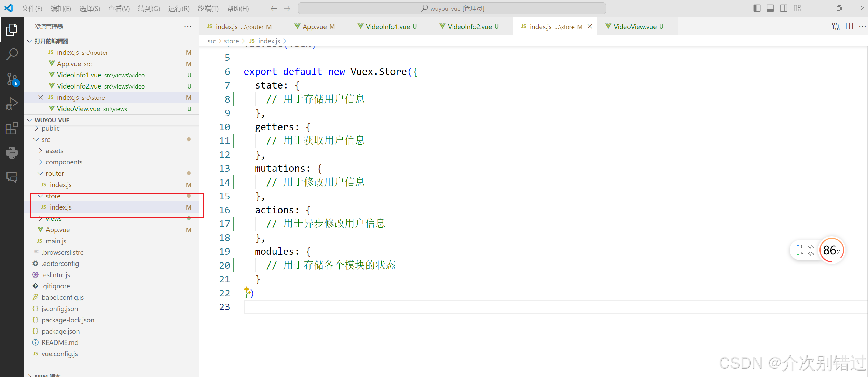Toggle primary side bar visibility
Screen dimensions: 868x377
tap(757, 8)
